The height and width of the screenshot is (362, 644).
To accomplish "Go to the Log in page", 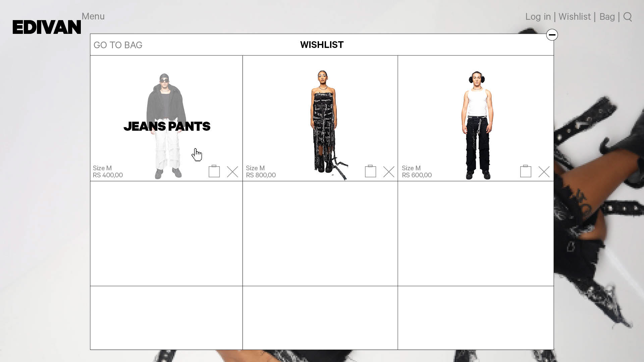I will 538,17.
